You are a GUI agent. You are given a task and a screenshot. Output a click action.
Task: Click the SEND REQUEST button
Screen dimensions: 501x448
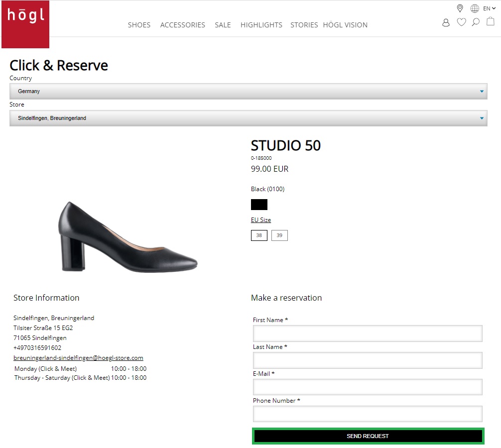click(x=368, y=436)
